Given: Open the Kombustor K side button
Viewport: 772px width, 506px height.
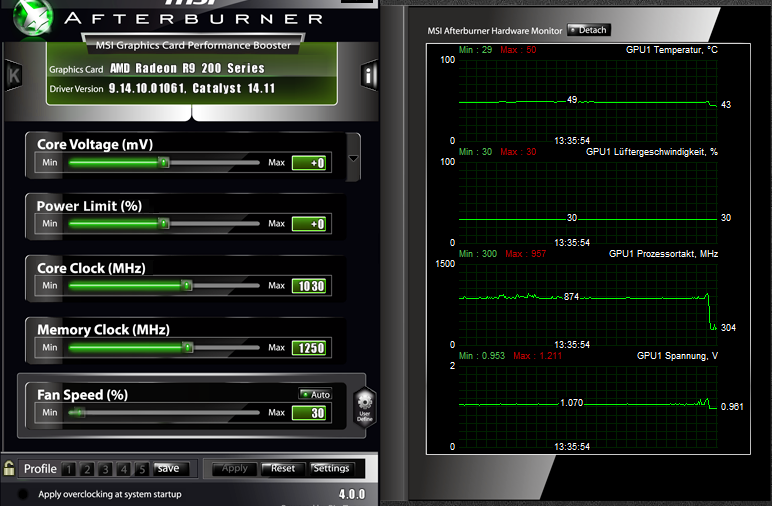Looking at the screenshot, I should pyautogui.click(x=14, y=75).
